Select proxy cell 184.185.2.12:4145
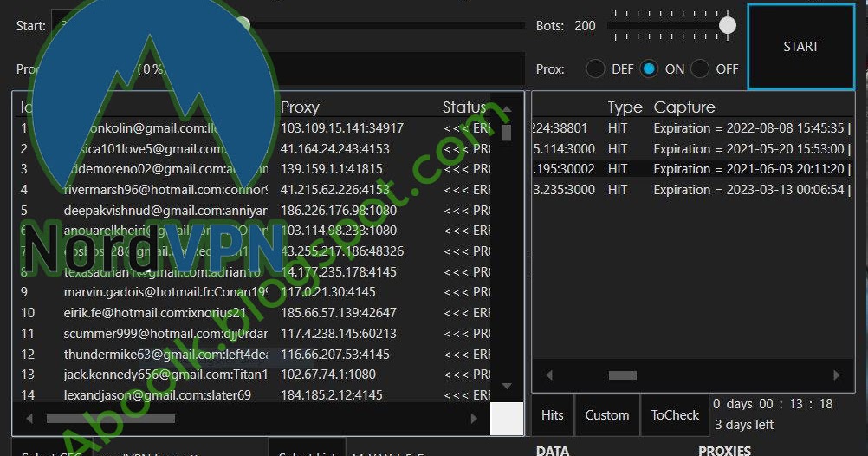The image size is (868, 456). (x=332, y=395)
